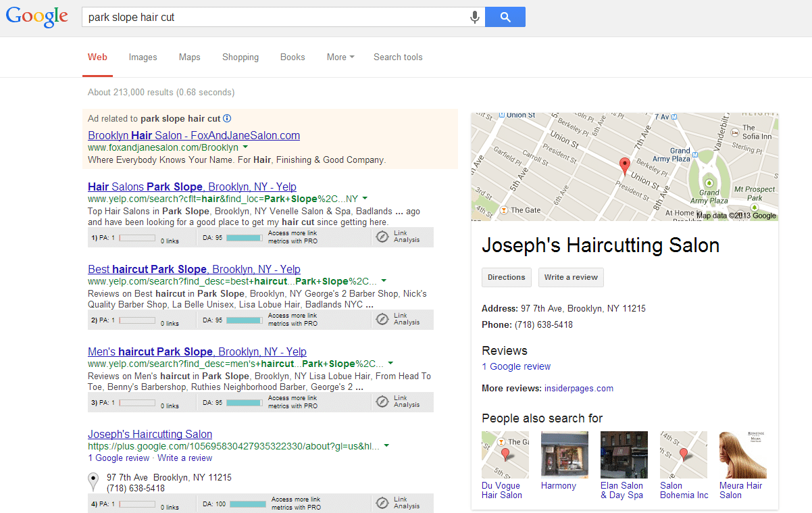
Task: Click 1 Google review link in the right panel
Action: 516,366
